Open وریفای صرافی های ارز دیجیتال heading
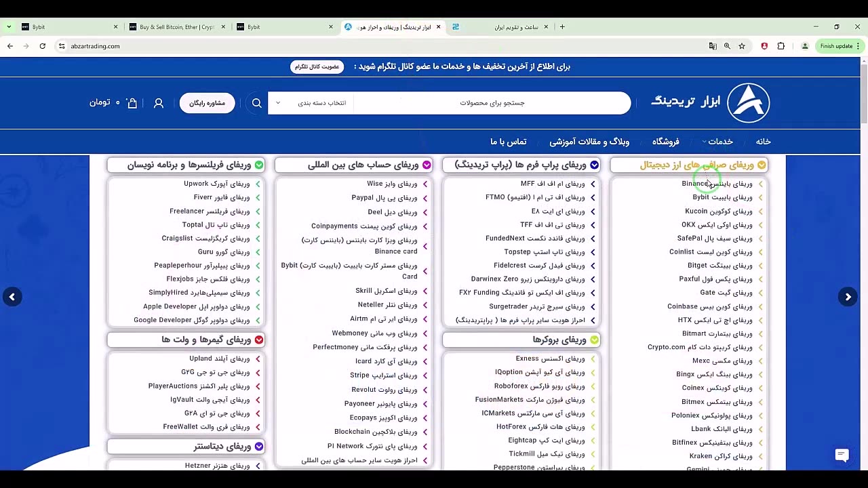Viewport: 868px width, 488px height. pyautogui.click(x=689, y=165)
